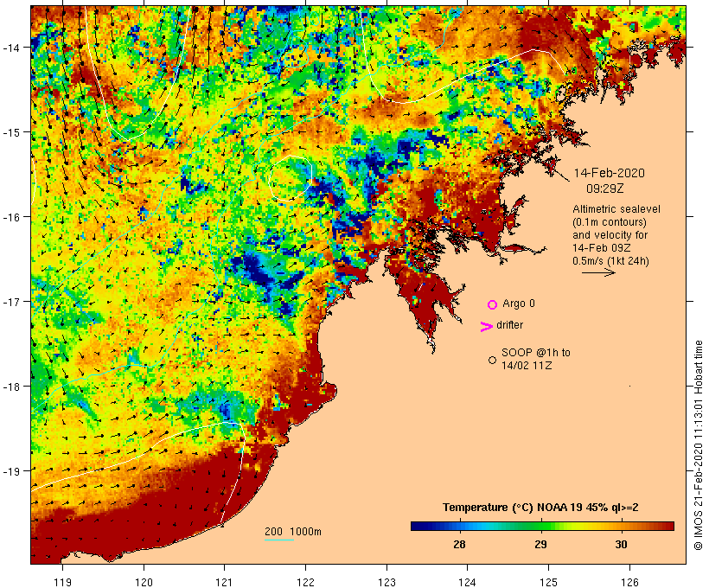Viewport: 709px width, 588px height.
Task: Click the '(0.1m contours)' caption text
Action: (610, 222)
